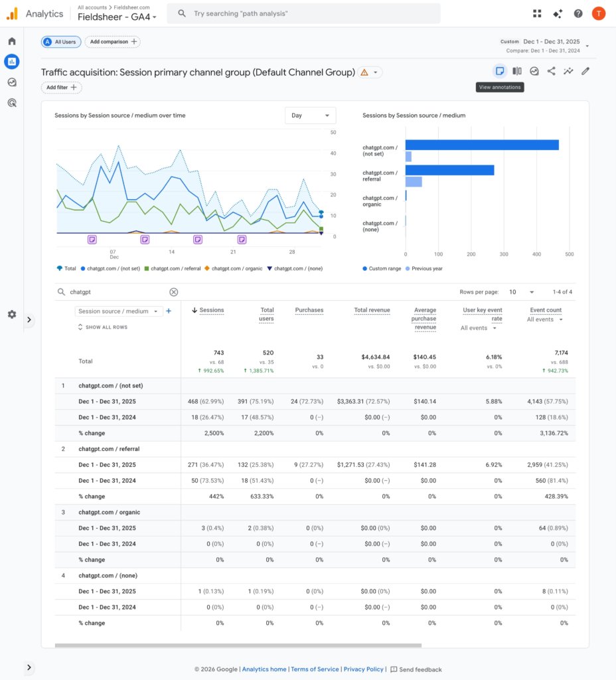This screenshot has width=616, height=680.
Task: Open annotation marker near Dec 17
Action: (x=198, y=239)
